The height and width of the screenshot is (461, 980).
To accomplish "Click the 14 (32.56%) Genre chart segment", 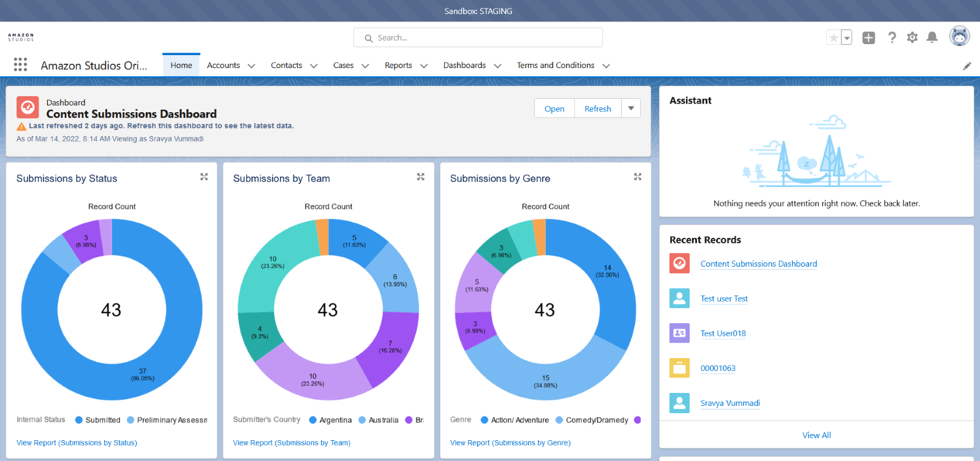I will pos(608,271).
